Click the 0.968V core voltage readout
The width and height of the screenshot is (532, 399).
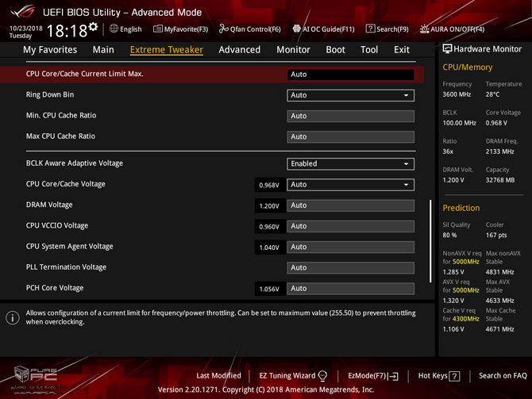269,185
